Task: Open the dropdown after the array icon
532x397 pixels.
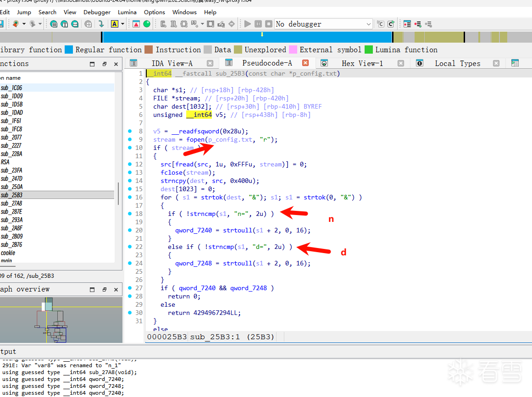Action: point(203,24)
